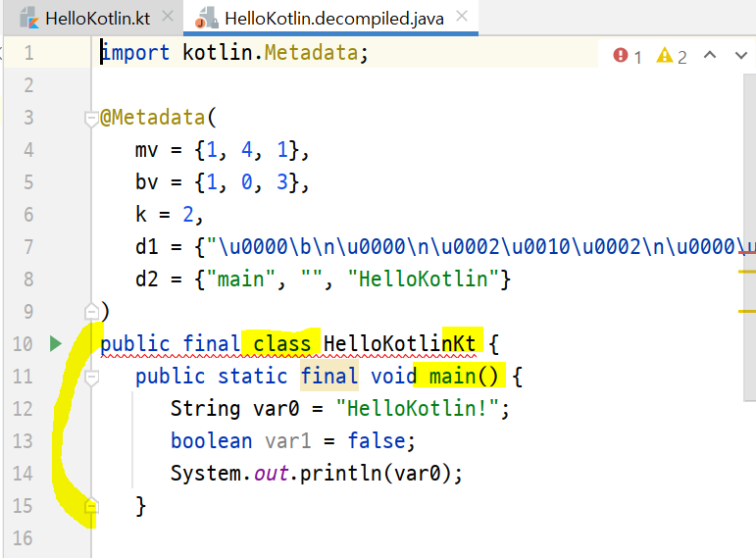This screenshot has height=558, width=756.
Task: Click the italic 'out' field on line 14
Action: 271,473
